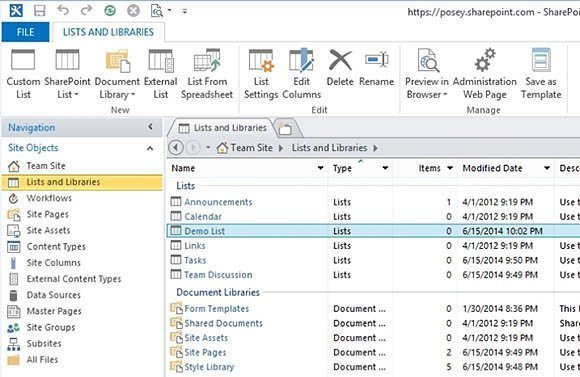Viewport: 580px width, 377px height.
Task: Open the Tasks list
Action: [x=195, y=260]
